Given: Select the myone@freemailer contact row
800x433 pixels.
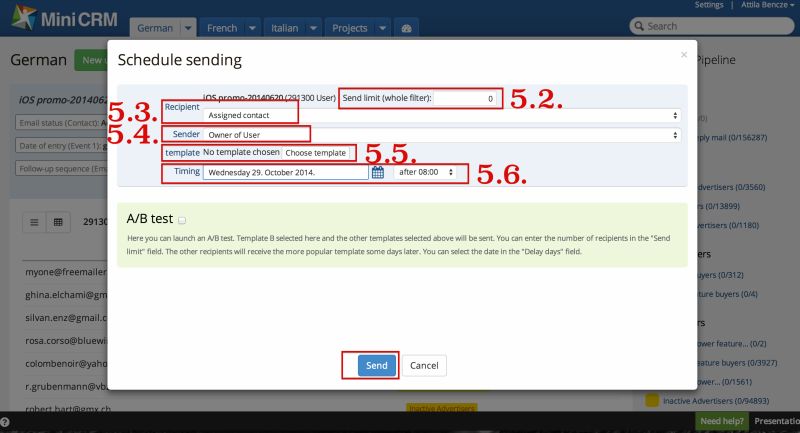Looking at the screenshot, I should [66, 272].
